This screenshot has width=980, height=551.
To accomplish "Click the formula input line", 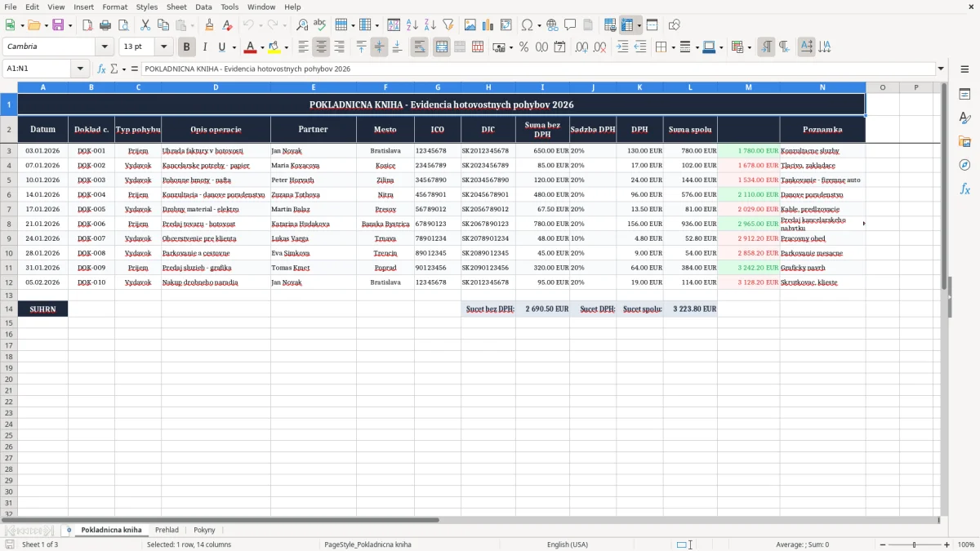I will [x=539, y=69].
